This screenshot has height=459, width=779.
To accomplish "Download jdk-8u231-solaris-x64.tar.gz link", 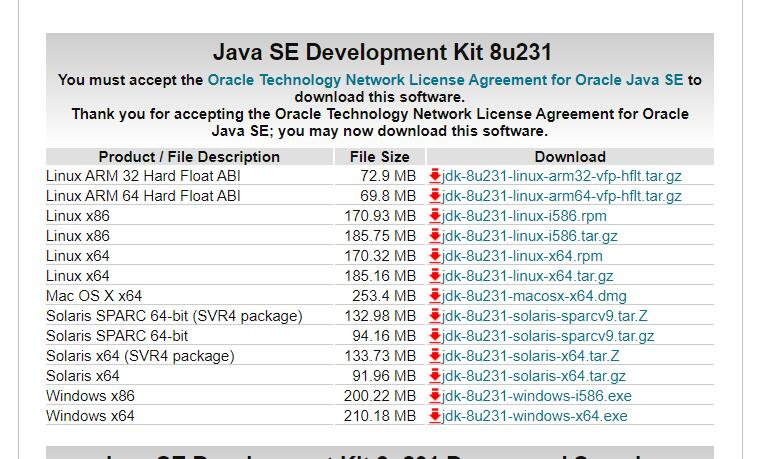I will pos(534,376).
